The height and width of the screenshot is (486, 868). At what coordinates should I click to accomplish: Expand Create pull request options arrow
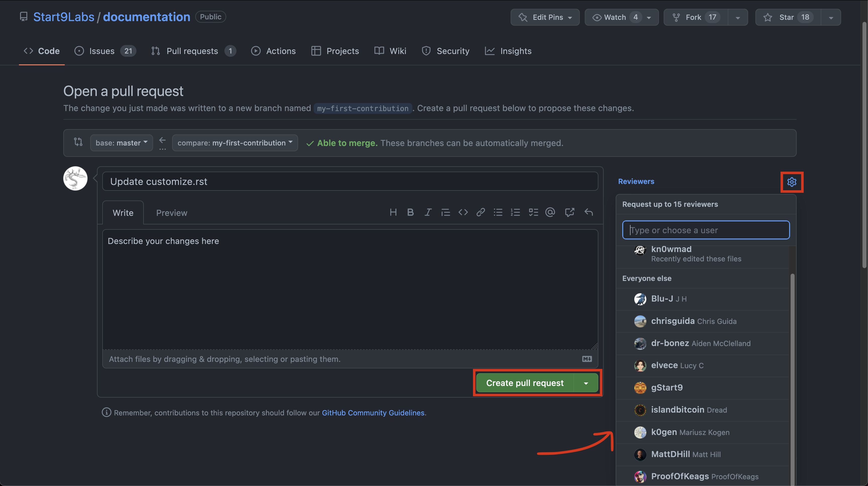586,383
